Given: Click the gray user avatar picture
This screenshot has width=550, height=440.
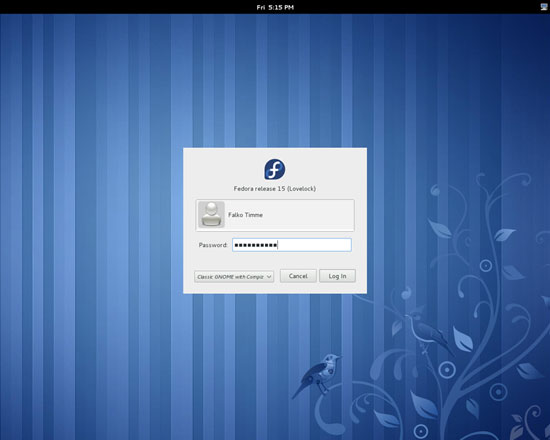Looking at the screenshot, I should click(211, 214).
